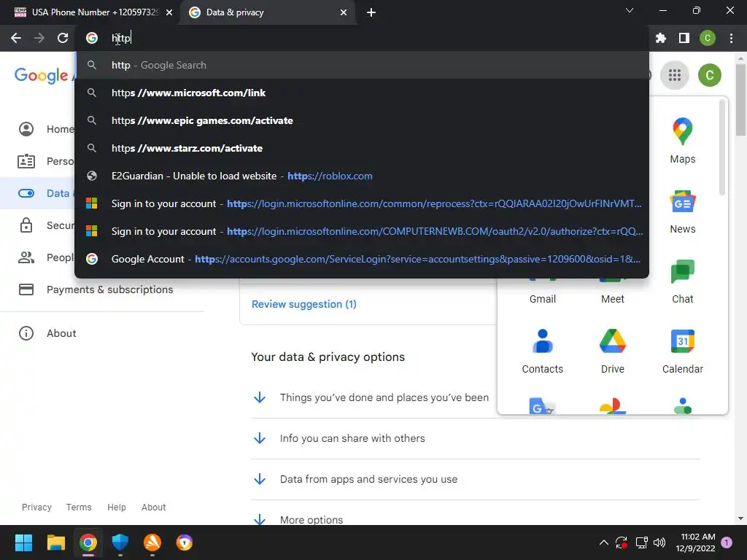This screenshot has height=560, width=747.
Task: Click the browser Back arrow
Action: click(x=16, y=38)
